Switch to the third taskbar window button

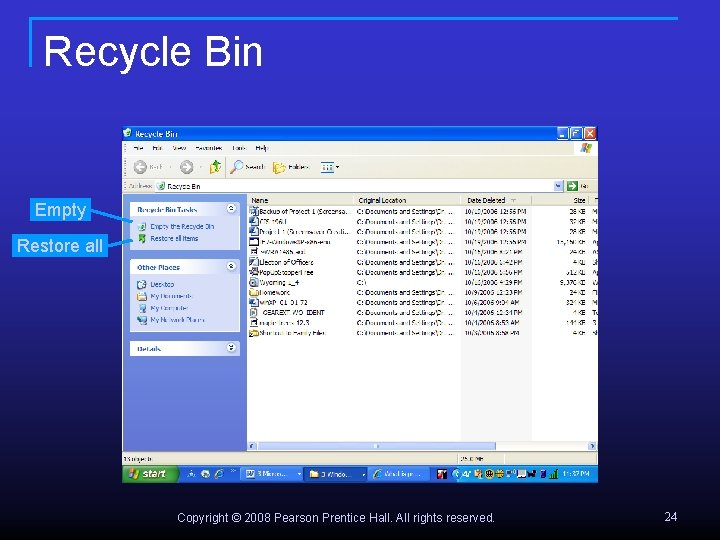(399, 474)
